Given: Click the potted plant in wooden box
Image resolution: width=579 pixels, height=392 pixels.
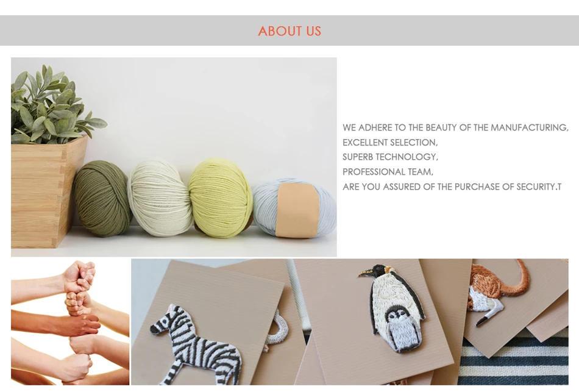Looking at the screenshot, I should [x=49, y=155].
